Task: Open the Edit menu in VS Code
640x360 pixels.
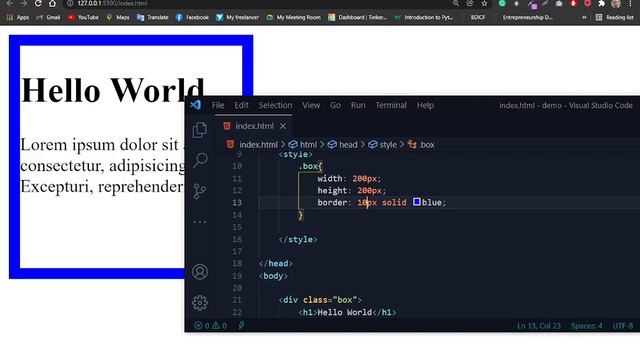Action: [241, 105]
